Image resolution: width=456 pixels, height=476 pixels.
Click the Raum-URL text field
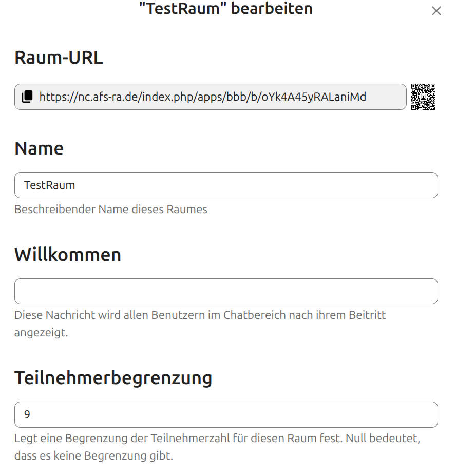click(205, 97)
